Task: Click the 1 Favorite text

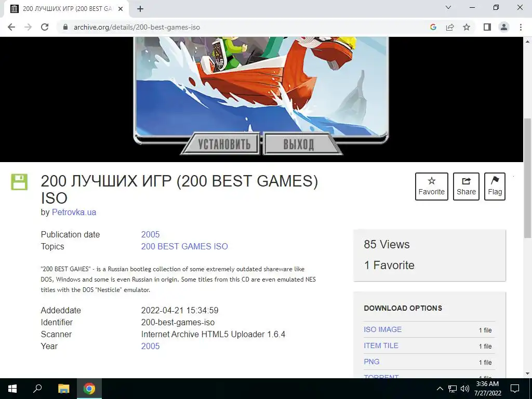Action: (389, 265)
